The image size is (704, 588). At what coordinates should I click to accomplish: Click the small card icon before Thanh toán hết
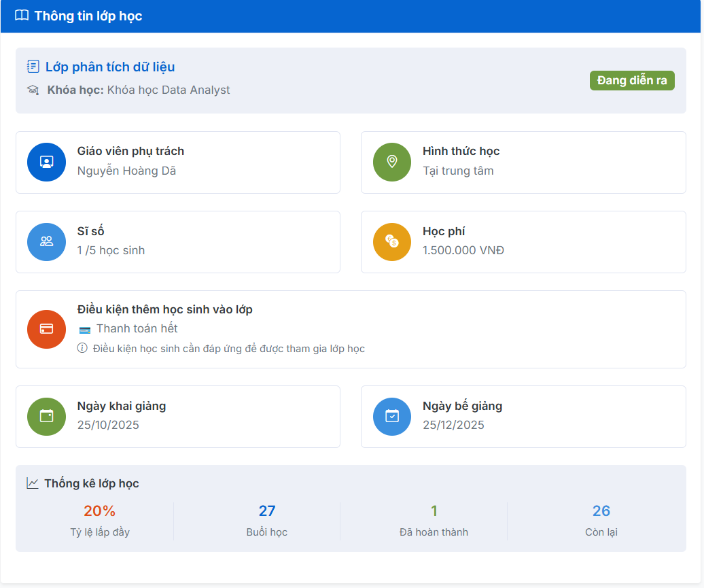coord(85,330)
